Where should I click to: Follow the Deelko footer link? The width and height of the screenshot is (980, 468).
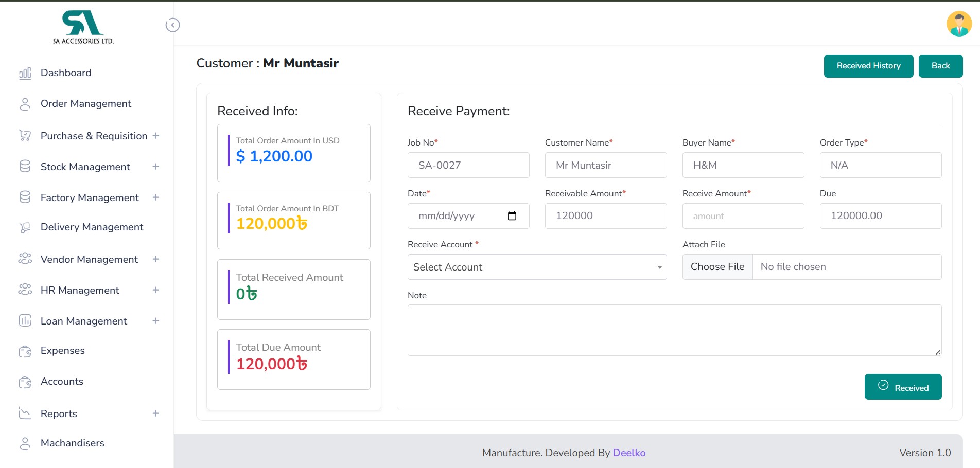[629, 453]
